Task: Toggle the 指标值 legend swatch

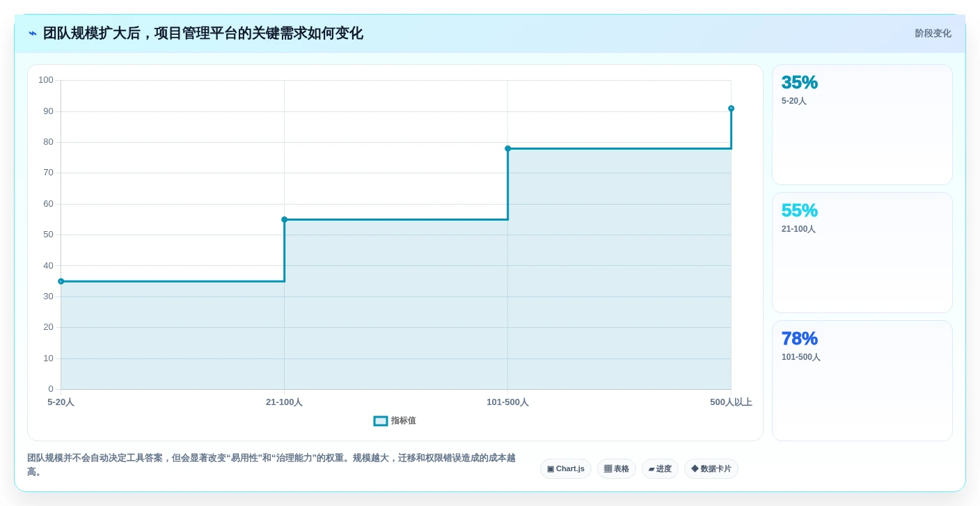Action: pos(380,421)
